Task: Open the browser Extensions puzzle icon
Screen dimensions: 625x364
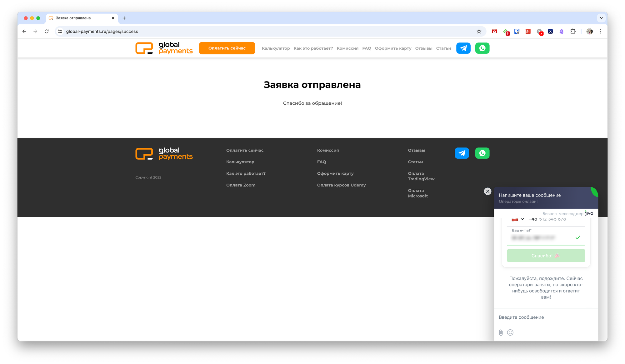Action: (x=573, y=31)
